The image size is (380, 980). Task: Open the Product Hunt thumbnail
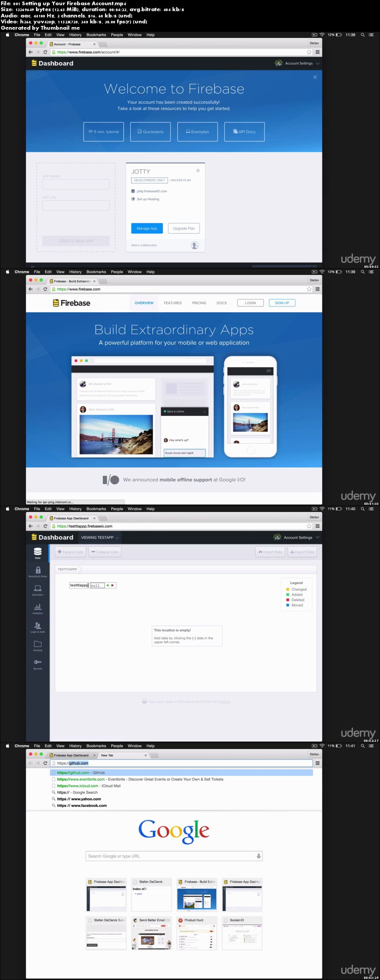pos(196,933)
